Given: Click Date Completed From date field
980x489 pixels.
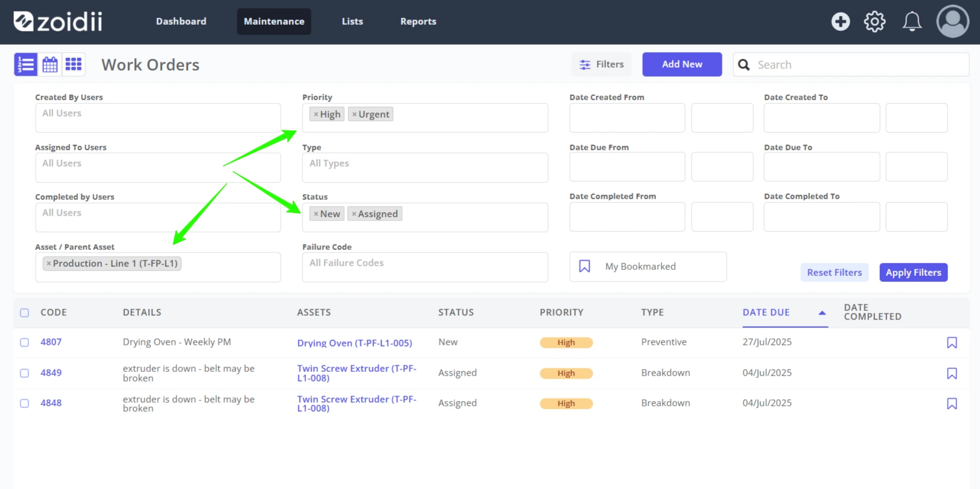Looking at the screenshot, I should pos(627,217).
